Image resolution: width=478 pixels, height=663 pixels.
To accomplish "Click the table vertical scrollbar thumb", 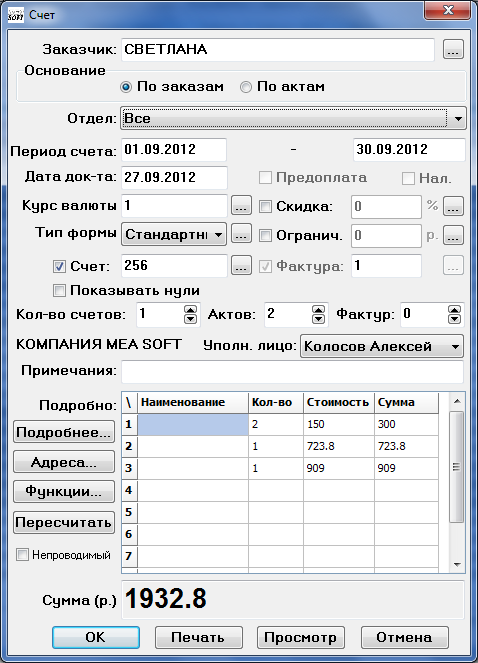I will (457, 467).
